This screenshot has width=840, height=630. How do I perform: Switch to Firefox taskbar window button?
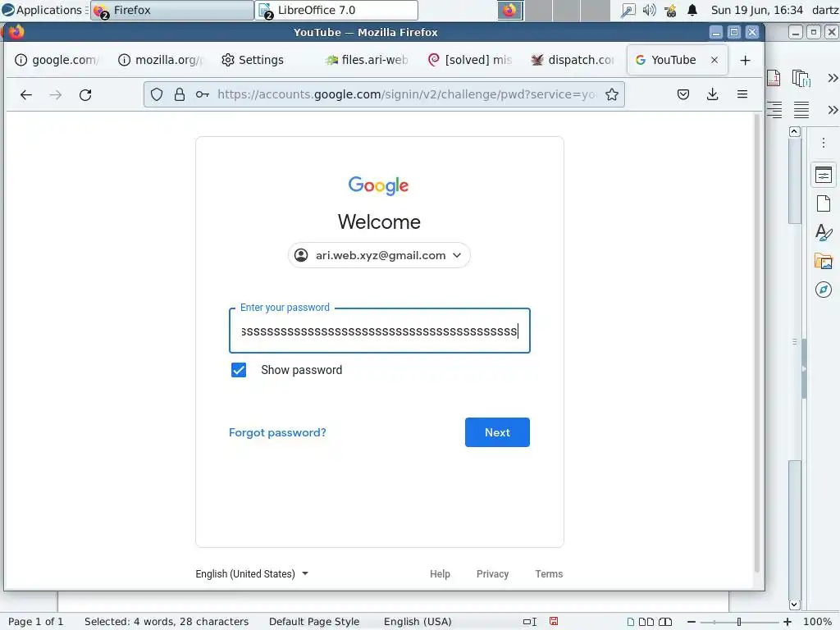coord(172,10)
